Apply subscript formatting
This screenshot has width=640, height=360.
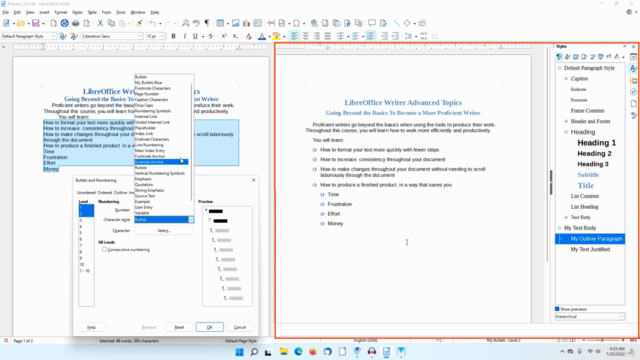point(235,36)
